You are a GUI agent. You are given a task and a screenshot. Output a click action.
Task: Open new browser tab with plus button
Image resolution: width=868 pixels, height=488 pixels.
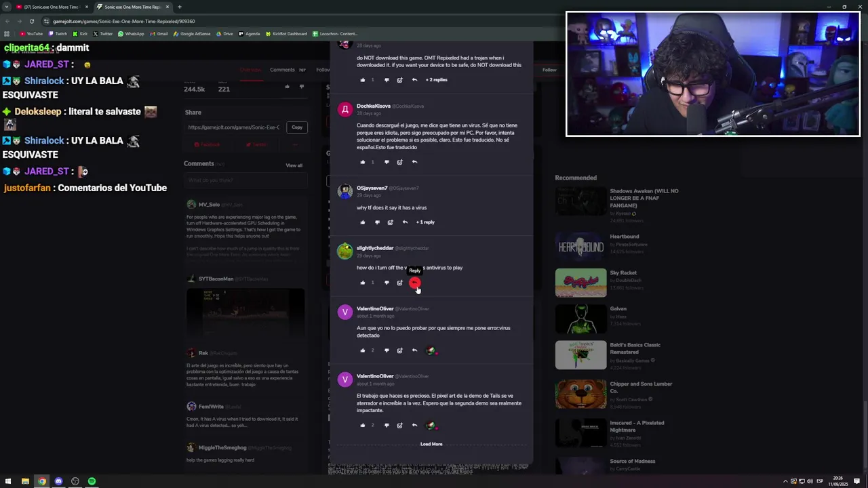tap(180, 7)
